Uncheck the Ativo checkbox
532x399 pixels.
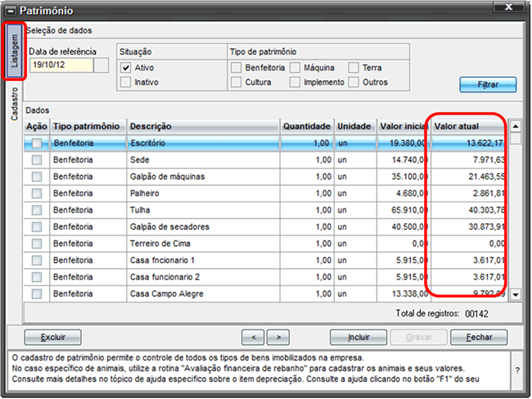coord(125,68)
